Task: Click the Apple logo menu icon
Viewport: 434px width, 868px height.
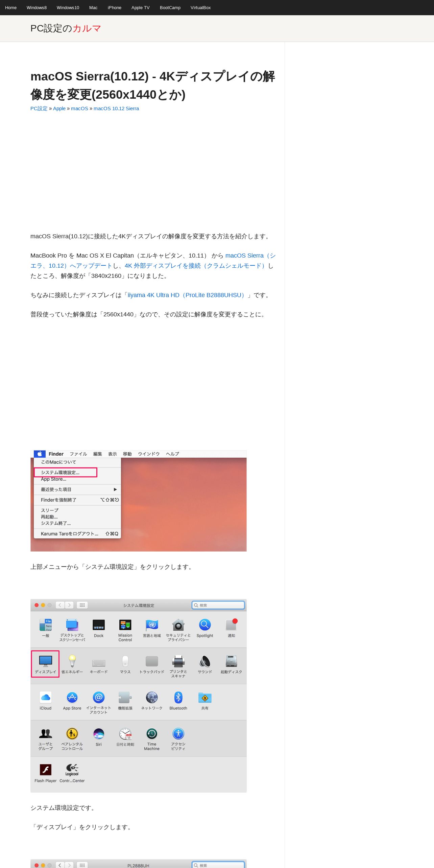Action: click(x=40, y=454)
